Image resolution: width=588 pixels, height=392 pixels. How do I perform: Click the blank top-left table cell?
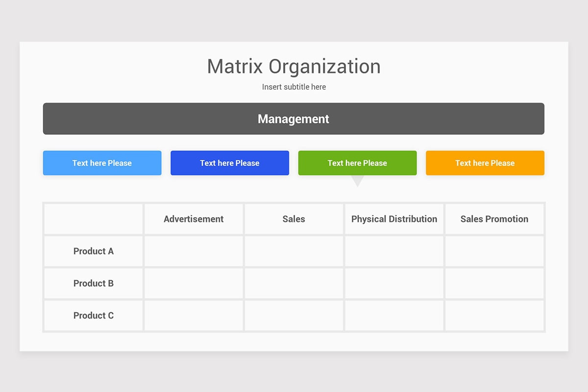(94, 219)
